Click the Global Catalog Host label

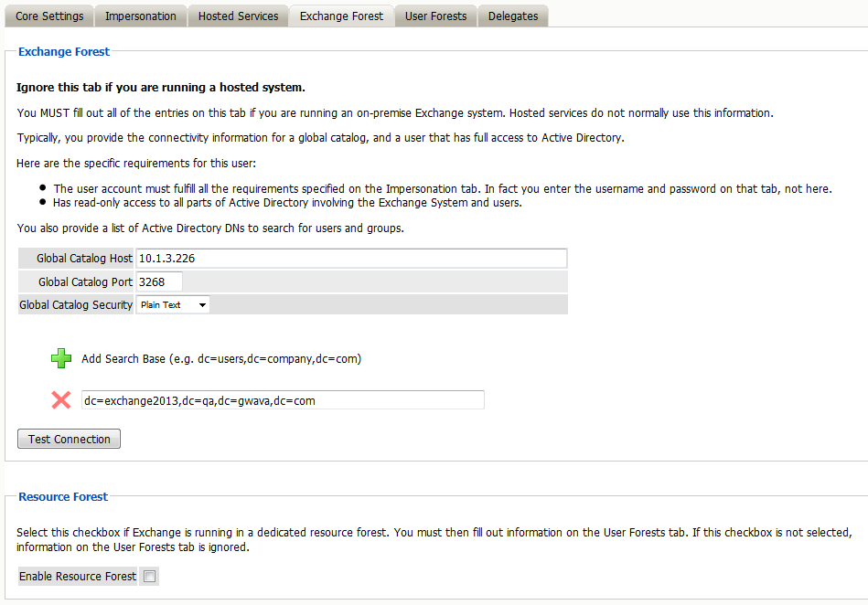(84, 259)
